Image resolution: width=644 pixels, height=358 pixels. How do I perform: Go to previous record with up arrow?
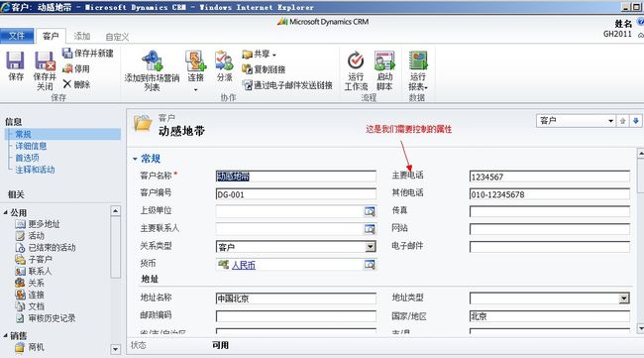(x=623, y=121)
